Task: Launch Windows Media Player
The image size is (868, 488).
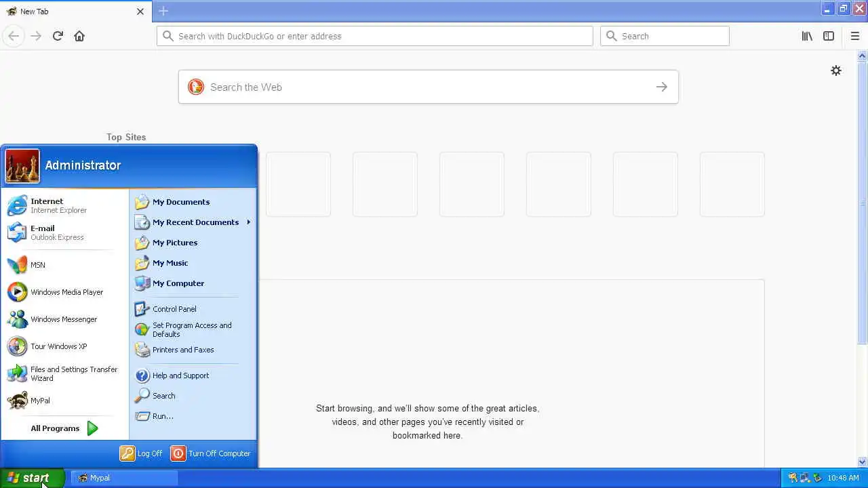Action: pyautogui.click(x=64, y=292)
